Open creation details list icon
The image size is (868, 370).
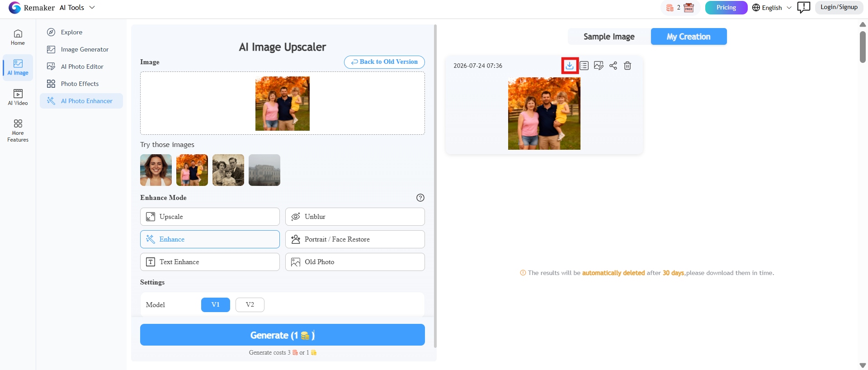click(x=584, y=66)
